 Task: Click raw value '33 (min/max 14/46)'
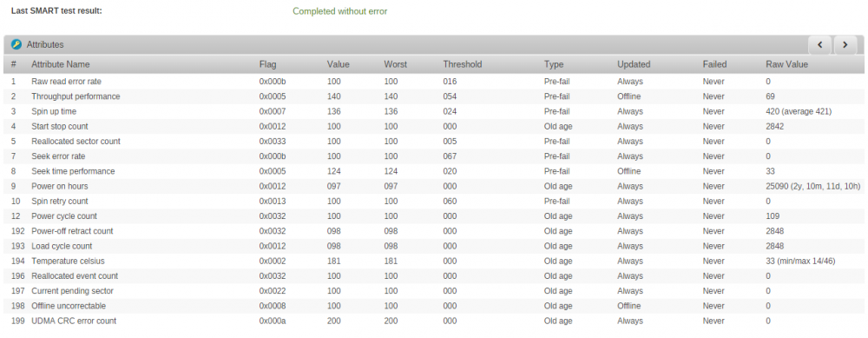(x=801, y=261)
